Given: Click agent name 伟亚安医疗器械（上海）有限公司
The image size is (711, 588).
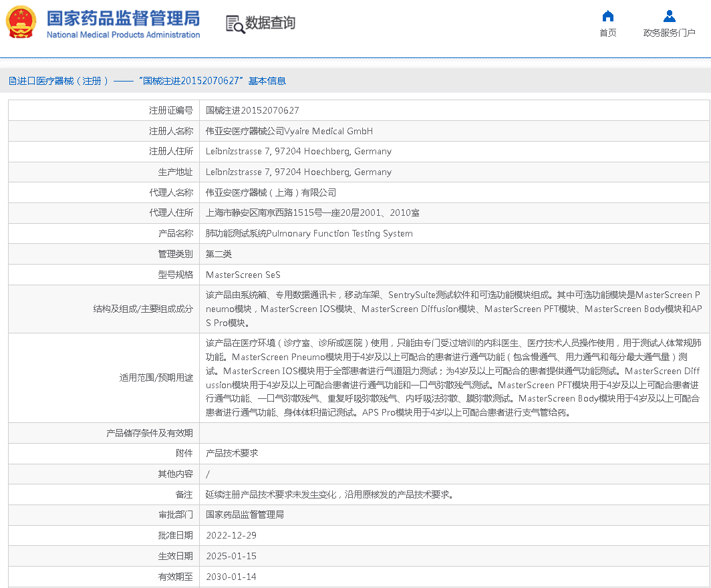Looking at the screenshot, I should point(271,192).
